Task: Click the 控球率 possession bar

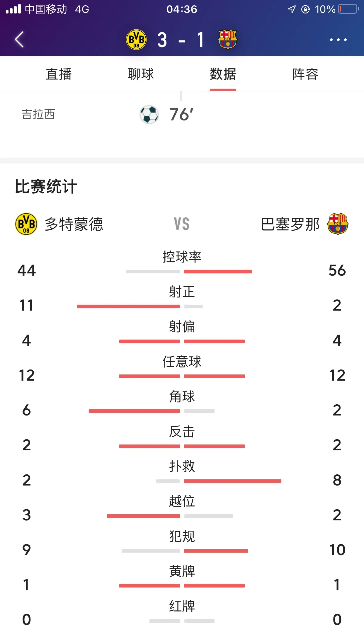Action: (x=182, y=271)
